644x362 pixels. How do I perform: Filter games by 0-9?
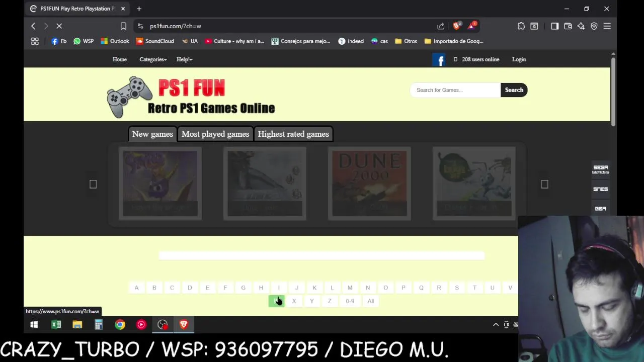coord(350,301)
